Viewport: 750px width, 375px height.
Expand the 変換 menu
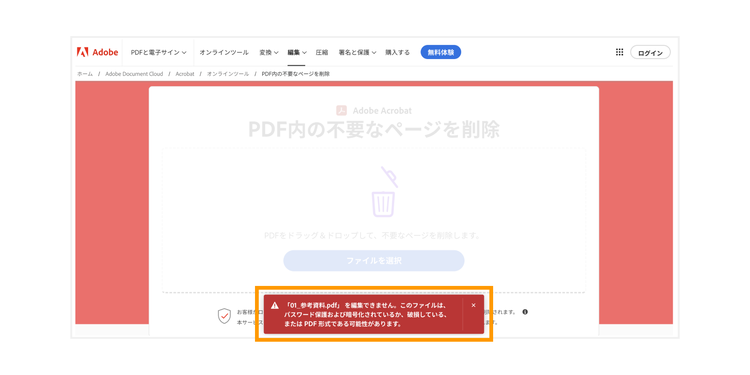269,53
